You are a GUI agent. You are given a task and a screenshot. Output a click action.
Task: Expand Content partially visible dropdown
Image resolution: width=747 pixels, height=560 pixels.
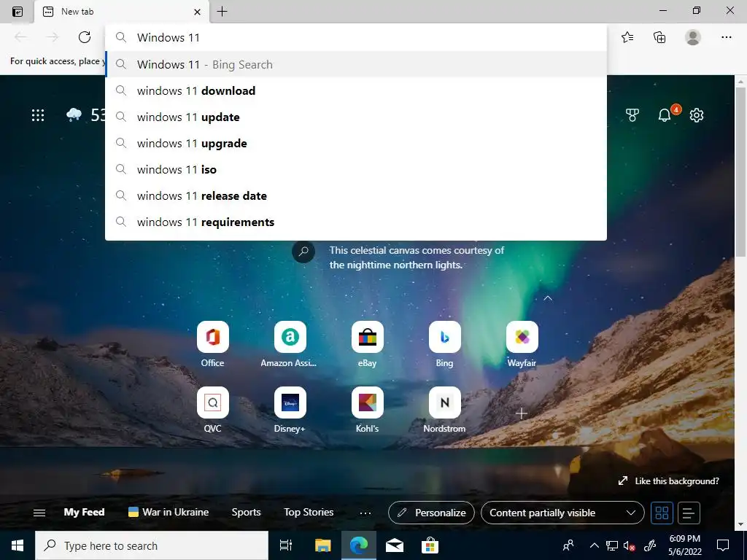pos(562,513)
